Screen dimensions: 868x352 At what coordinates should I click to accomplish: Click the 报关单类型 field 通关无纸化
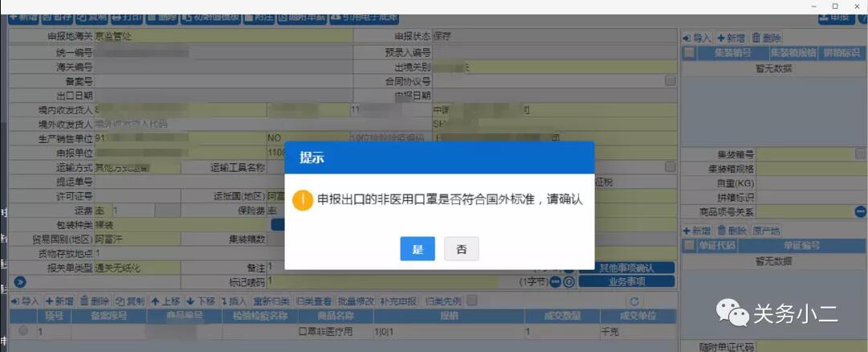(x=137, y=268)
